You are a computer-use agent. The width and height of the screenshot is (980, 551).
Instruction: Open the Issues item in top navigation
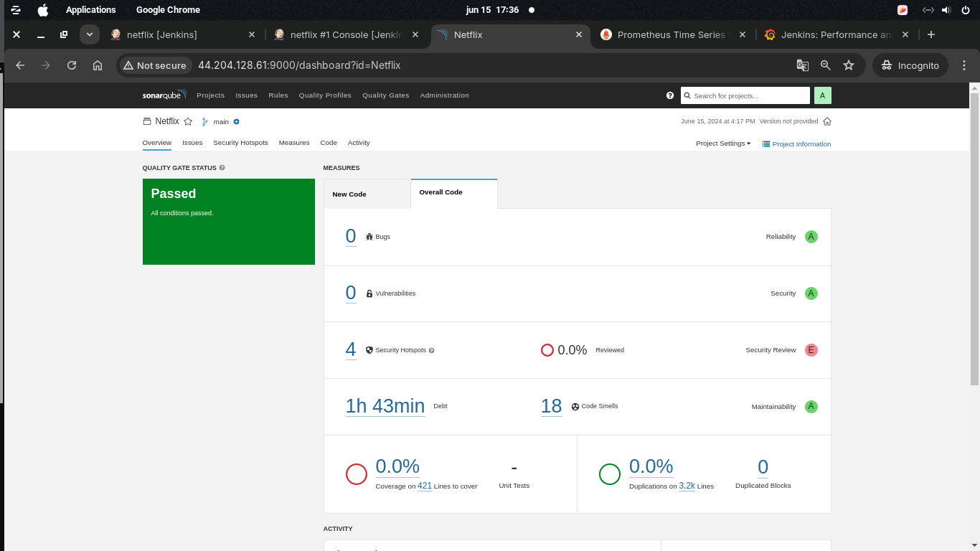[x=246, y=95]
